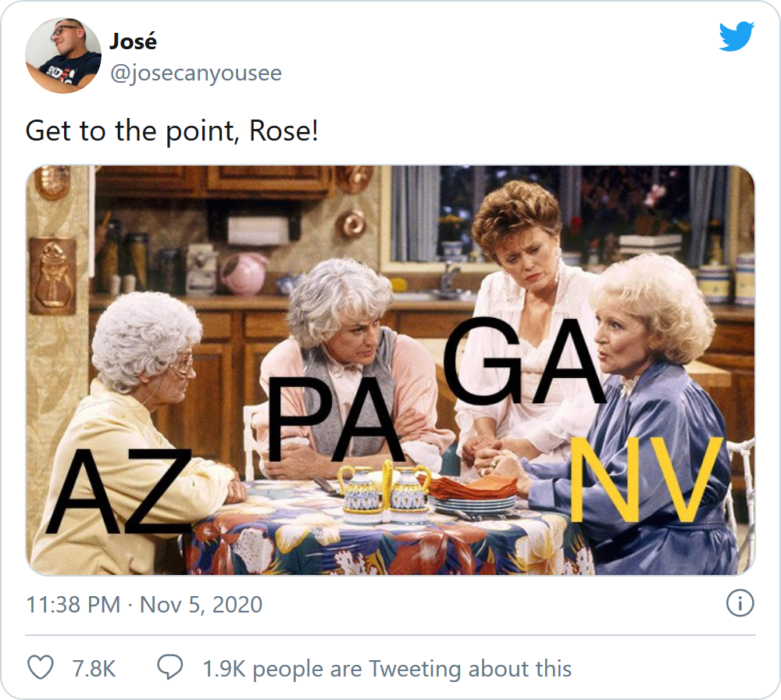781x700 pixels.
Task: Click the tweet text 'Get to the point, Rose!'
Action: [x=172, y=131]
